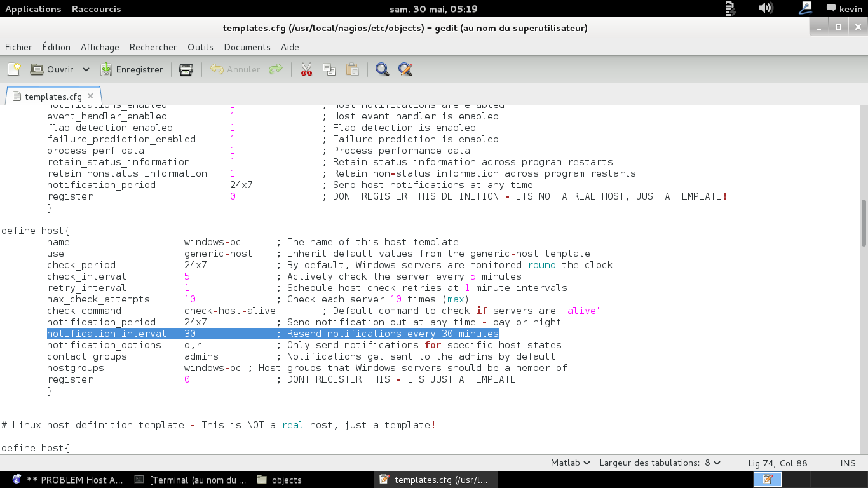Image resolution: width=868 pixels, height=488 pixels.
Task: Select the templates.cfg taskbar button
Action: (435, 480)
